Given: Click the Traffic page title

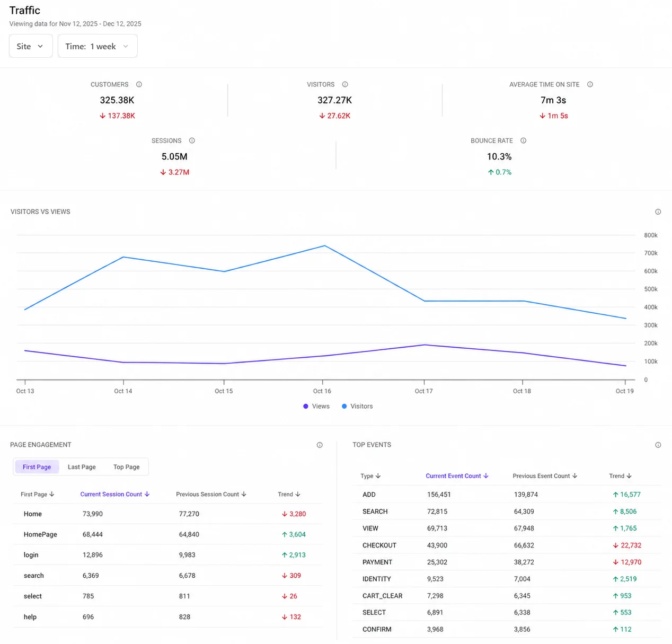Looking at the screenshot, I should tap(25, 10).
